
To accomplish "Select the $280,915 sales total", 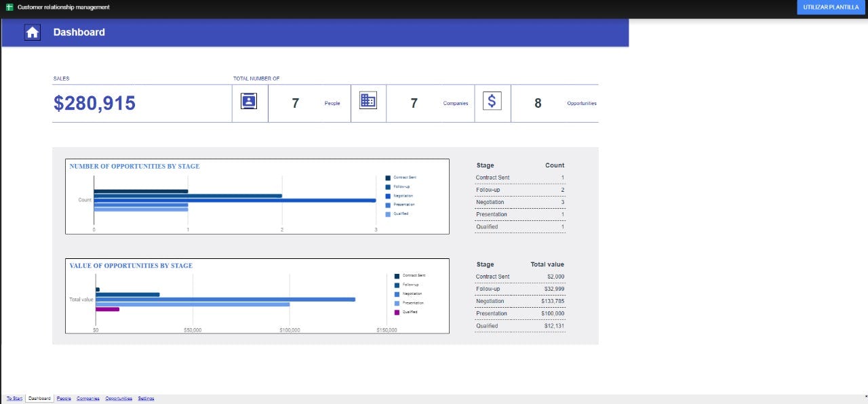I will (x=94, y=103).
